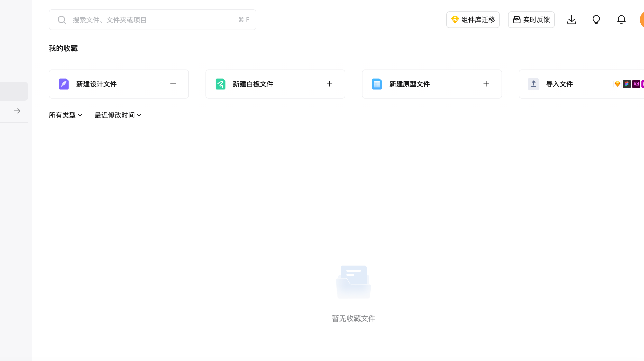
Task: Click the diamond icon in 组件库迁移 button
Action: click(455, 20)
